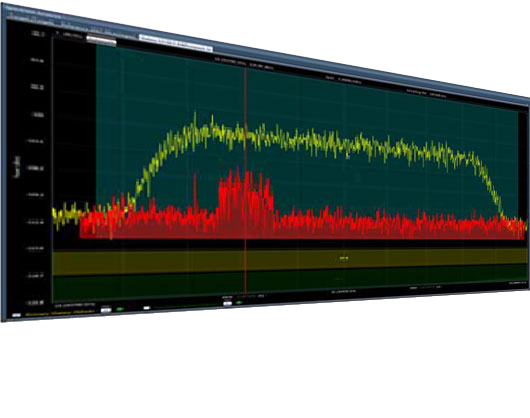Toggle the green indicator below the red marker line
Screen dimensions: 530x418
(x=239, y=302)
